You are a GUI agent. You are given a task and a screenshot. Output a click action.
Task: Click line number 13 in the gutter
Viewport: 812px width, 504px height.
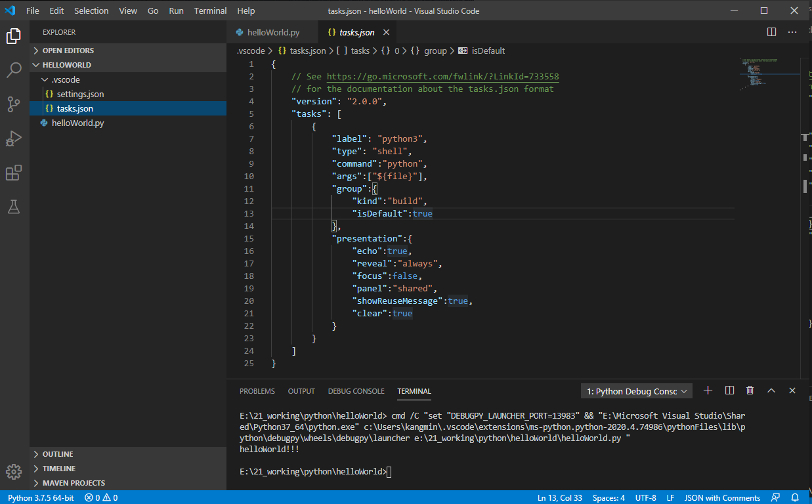click(249, 213)
